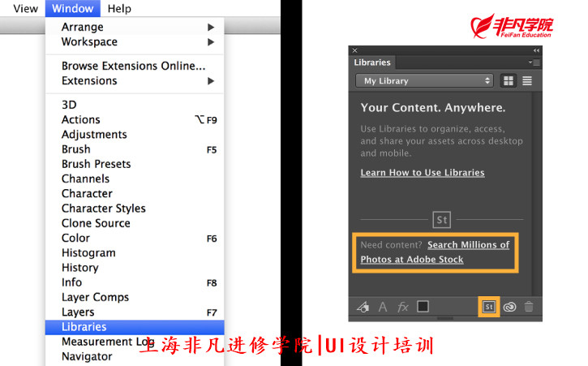Select Character Styles menu entry
The height and width of the screenshot is (366, 588).
click(x=135, y=209)
